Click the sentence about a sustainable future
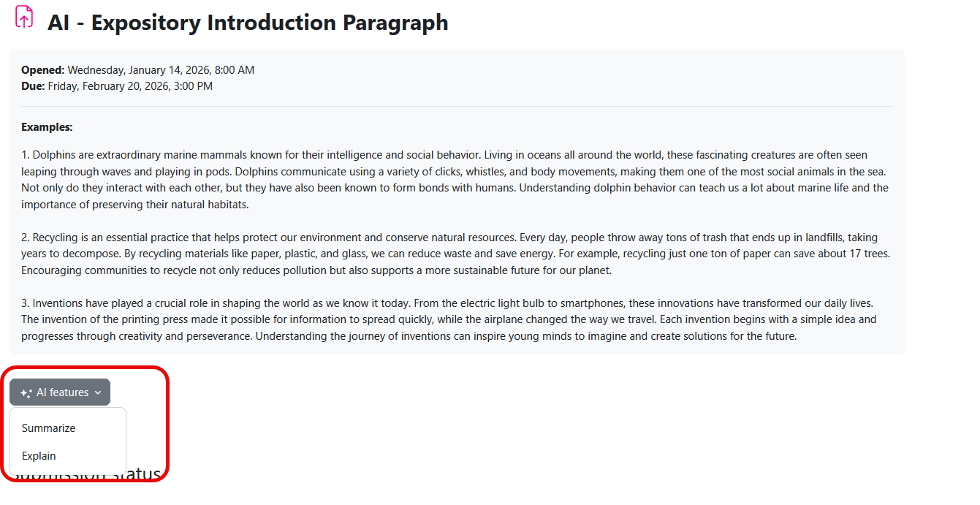 tap(316, 270)
